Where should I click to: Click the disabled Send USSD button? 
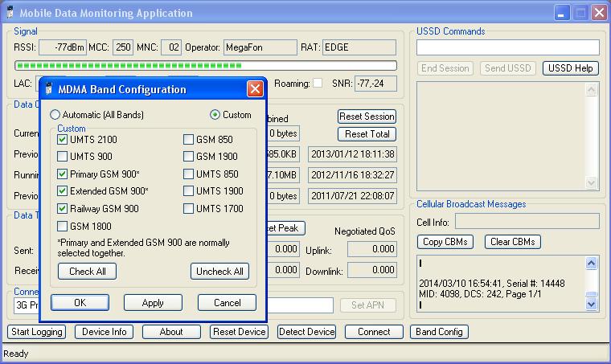coord(508,68)
